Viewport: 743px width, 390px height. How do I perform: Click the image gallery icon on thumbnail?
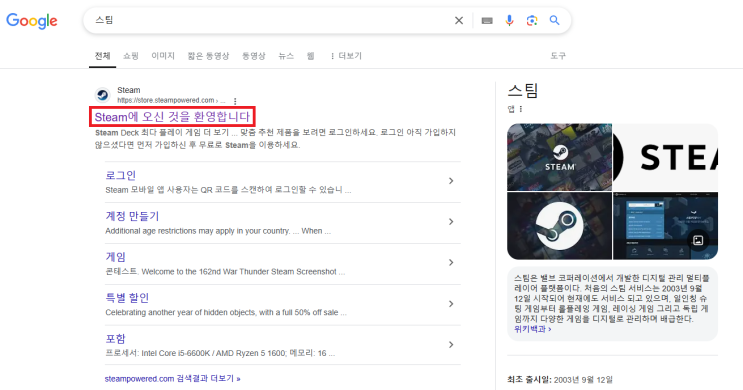pos(698,240)
